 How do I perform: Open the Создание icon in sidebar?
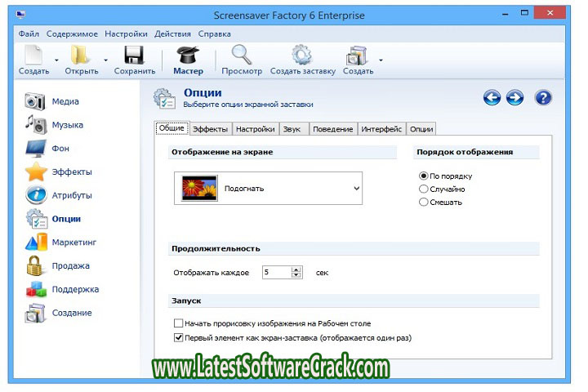[35, 313]
